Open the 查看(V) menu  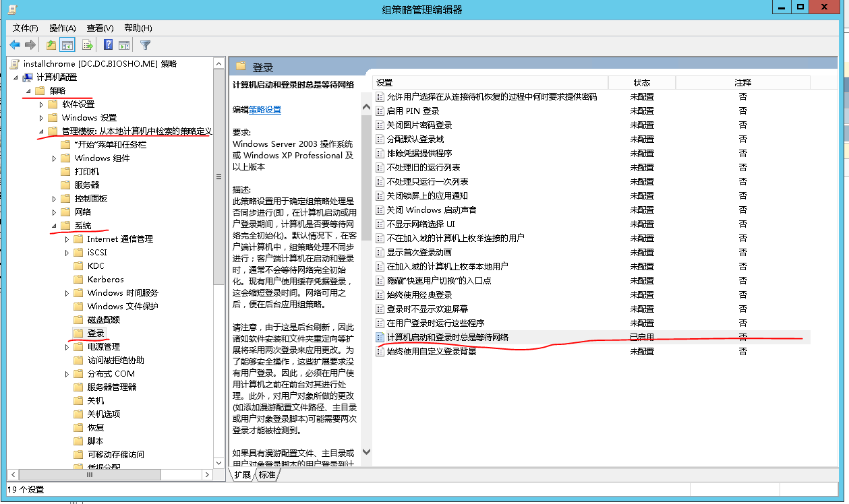(100, 28)
